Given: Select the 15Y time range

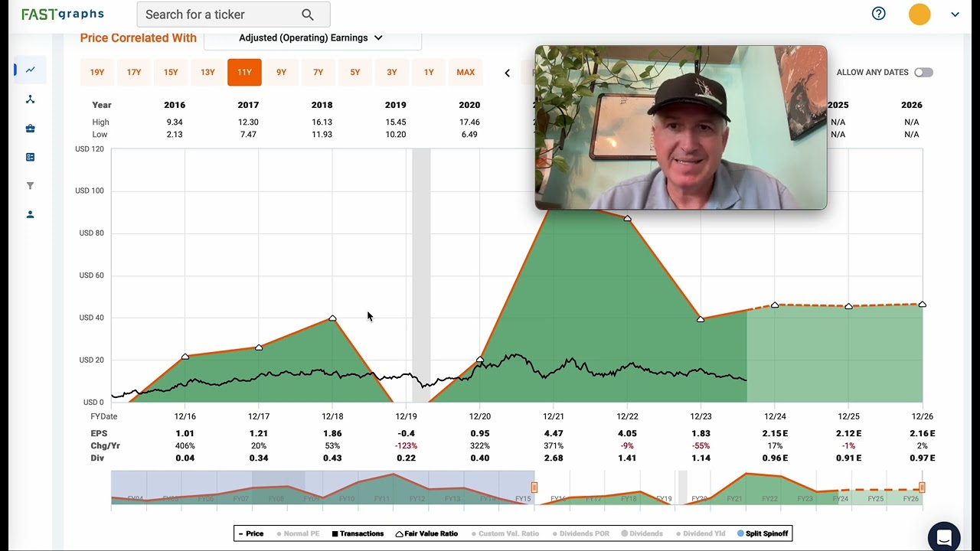Looking at the screenshot, I should 171,73.
